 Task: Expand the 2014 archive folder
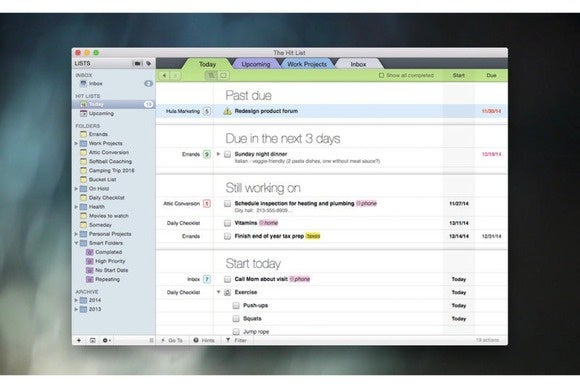pos(76,300)
